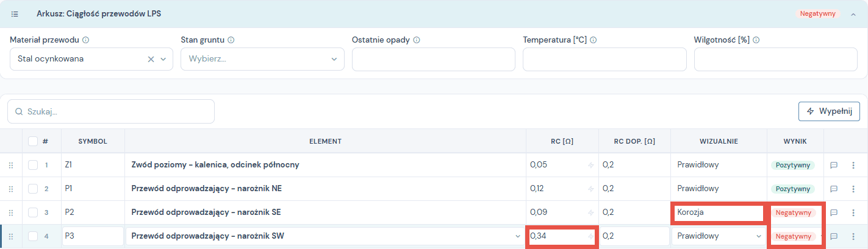Open the Stan gruntu dropdown
Image resolution: width=868 pixels, height=249 pixels.
pyautogui.click(x=262, y=59)
